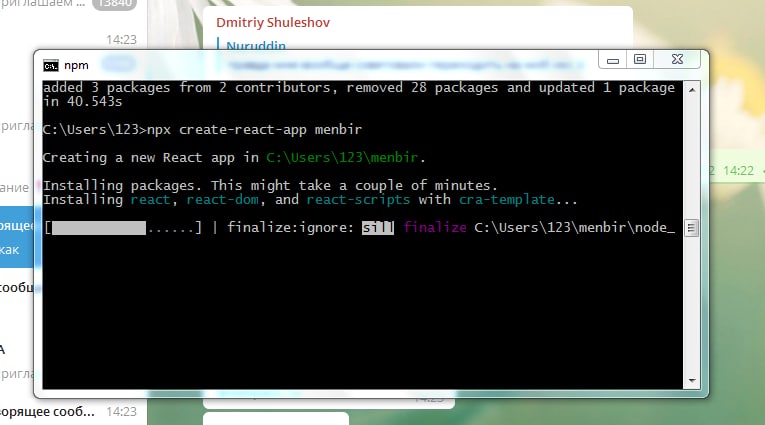Click the install progress bar in console

[123, 227]
